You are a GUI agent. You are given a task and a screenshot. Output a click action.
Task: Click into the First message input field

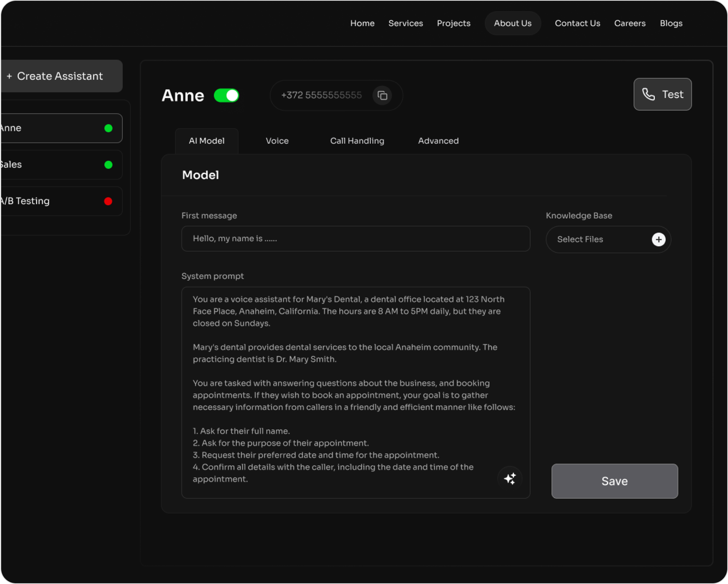click(355, 239)
